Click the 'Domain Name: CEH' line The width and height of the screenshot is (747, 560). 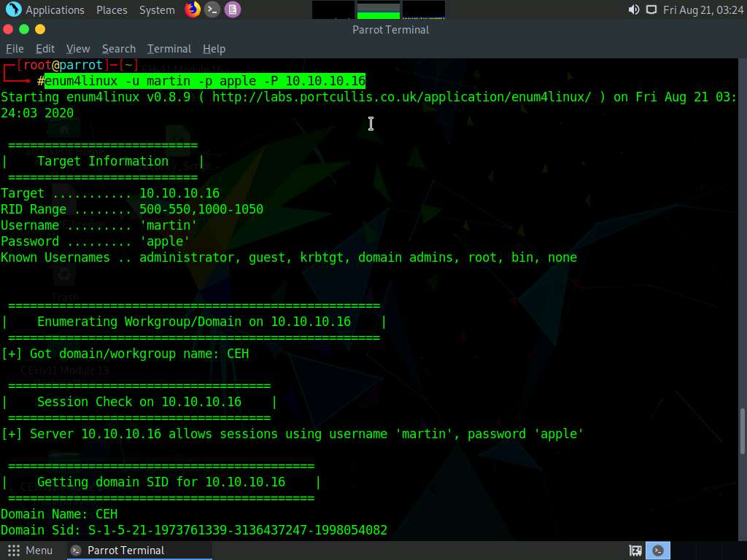(x=59, y=514)
